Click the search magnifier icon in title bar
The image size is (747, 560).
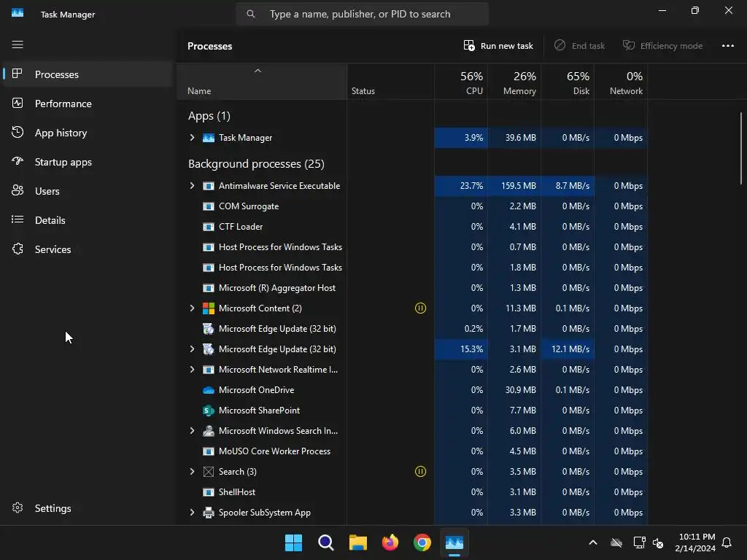tap(251, 14)
